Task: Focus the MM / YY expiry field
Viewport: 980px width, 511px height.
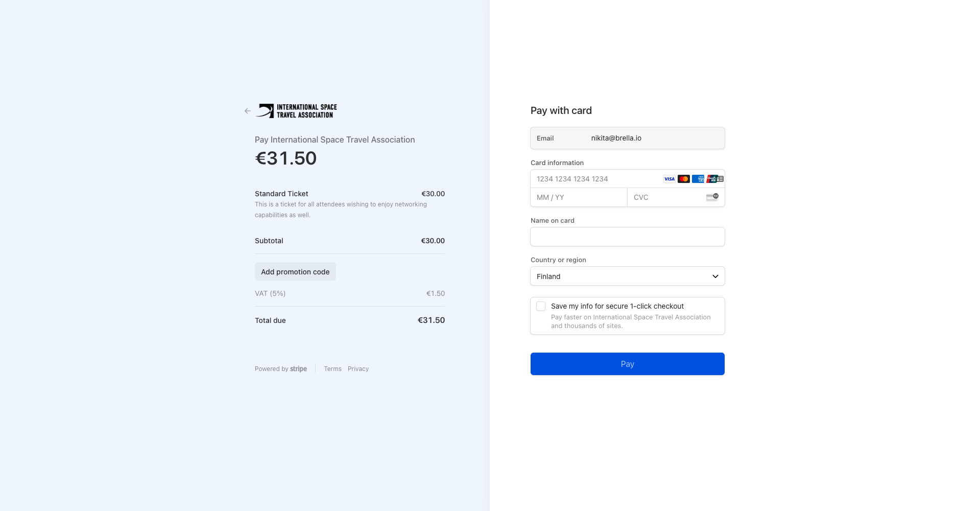Action: (579, 197)
